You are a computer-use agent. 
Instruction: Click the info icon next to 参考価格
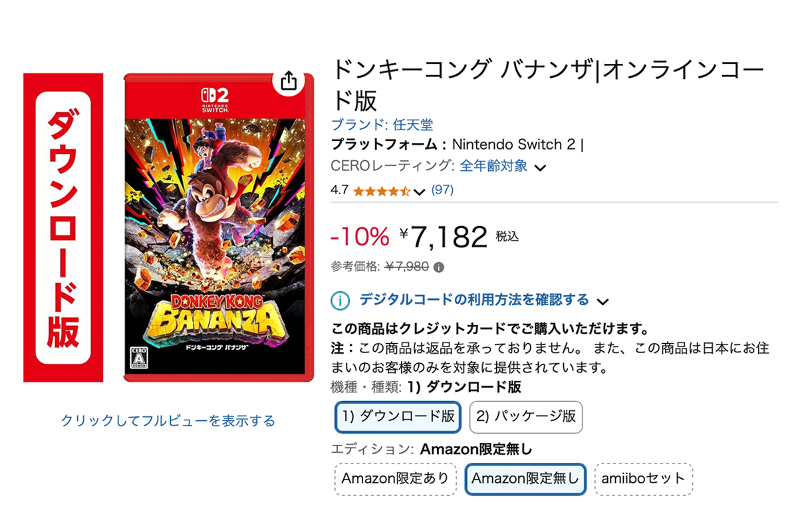440,266
